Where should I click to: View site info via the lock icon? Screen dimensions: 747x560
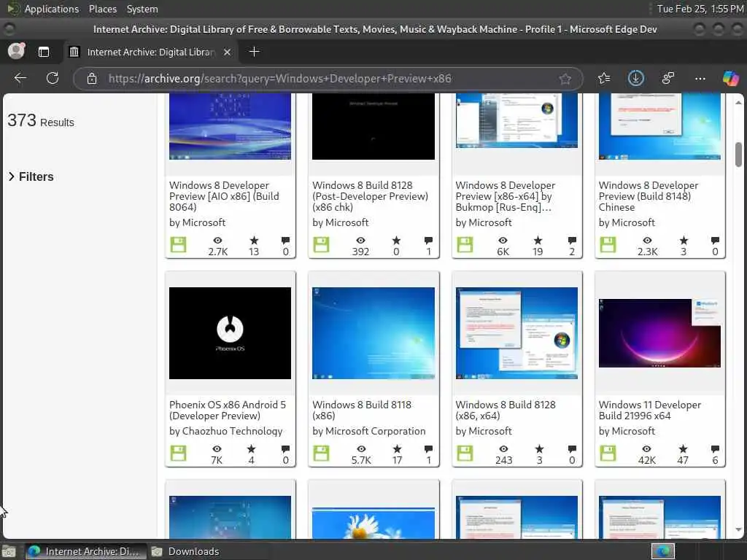point(92,79)
